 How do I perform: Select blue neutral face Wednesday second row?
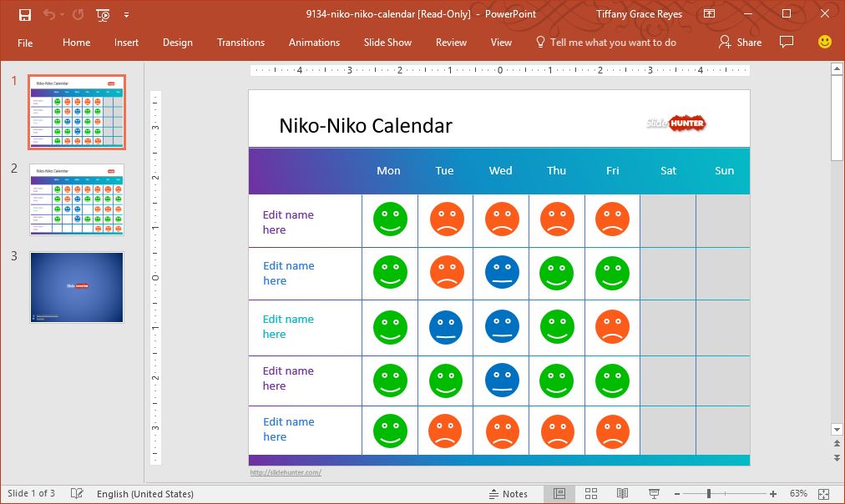click(x=503, y=272)
